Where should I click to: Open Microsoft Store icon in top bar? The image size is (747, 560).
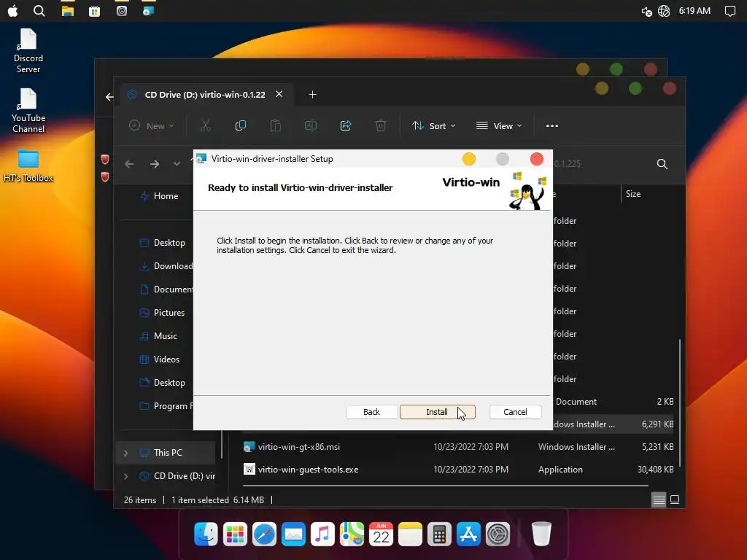(94, 10)
